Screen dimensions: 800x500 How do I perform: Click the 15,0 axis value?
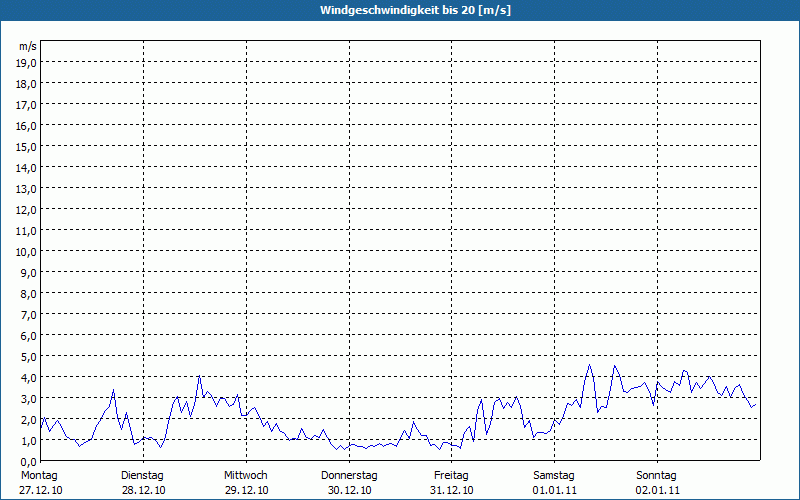(28, 147)
